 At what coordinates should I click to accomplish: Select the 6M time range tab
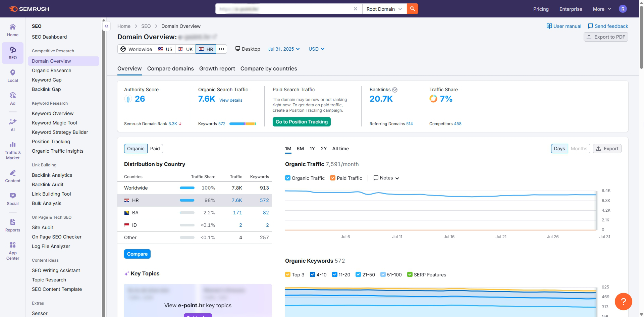(300, 149)
